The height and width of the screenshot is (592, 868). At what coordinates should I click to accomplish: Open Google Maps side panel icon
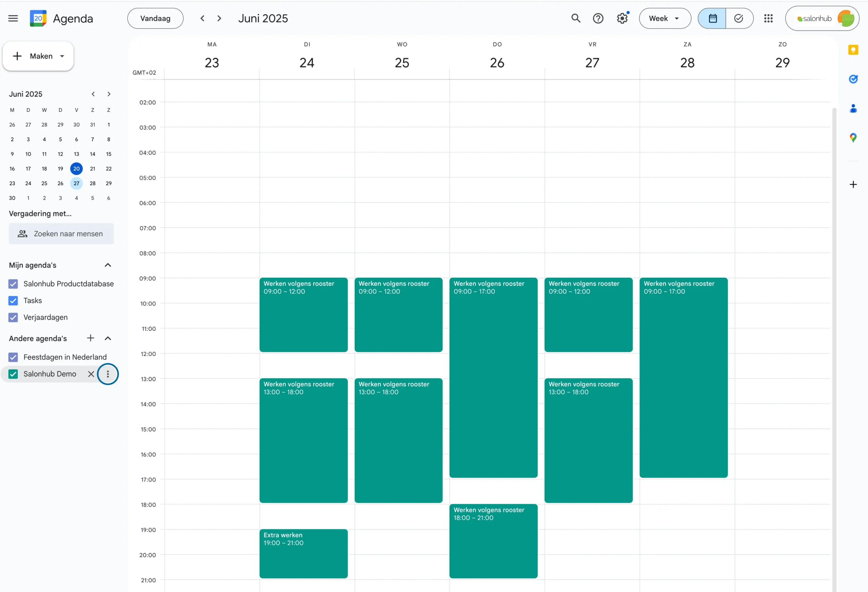[x=853, y=138]
